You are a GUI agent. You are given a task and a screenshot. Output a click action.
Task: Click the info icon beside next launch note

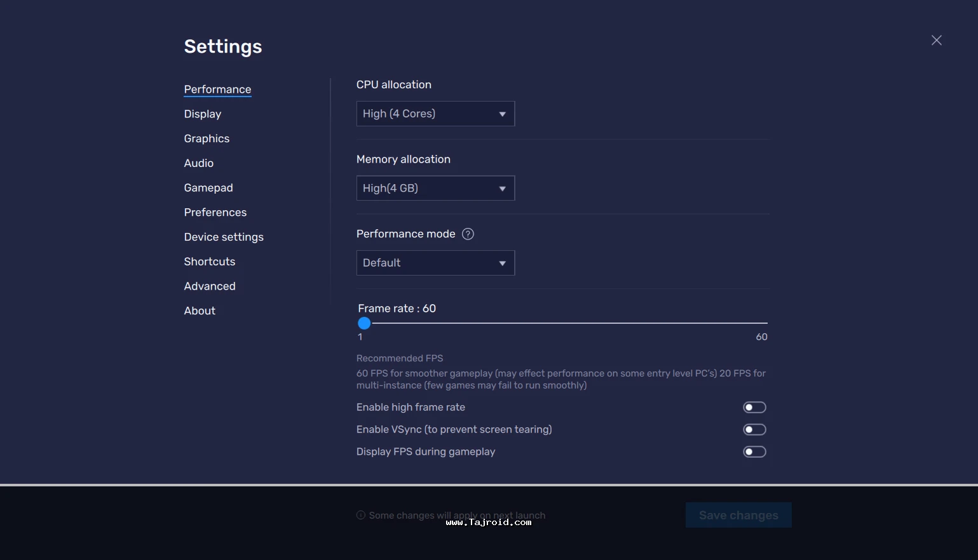[x=361, y=516]
